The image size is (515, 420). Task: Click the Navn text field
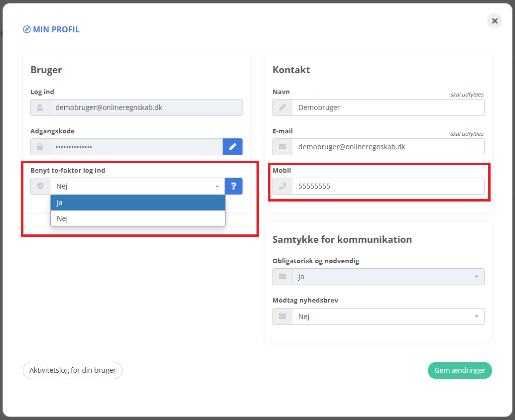387,107
